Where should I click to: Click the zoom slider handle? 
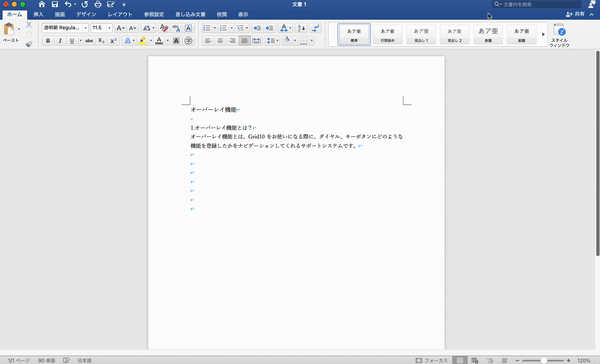pyautogui.click(x=543, y=360)
